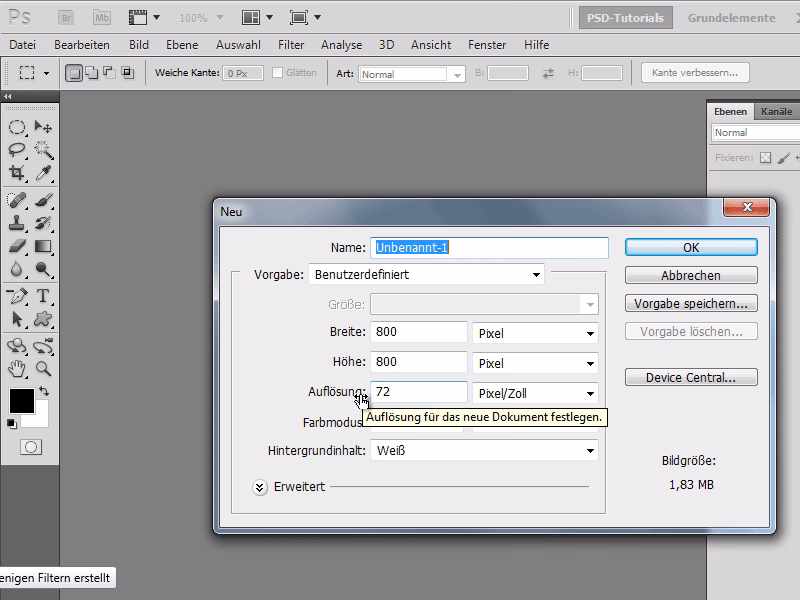Swap foreground and background colors
Image resolution: width=800 pixels, height=600 pixels.
[x=44, y=391]
